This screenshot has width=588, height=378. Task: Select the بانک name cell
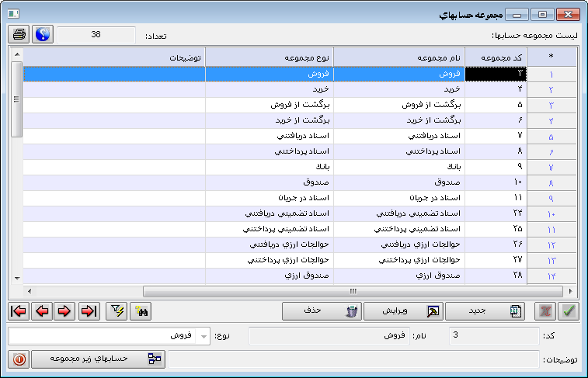point(399,167)
